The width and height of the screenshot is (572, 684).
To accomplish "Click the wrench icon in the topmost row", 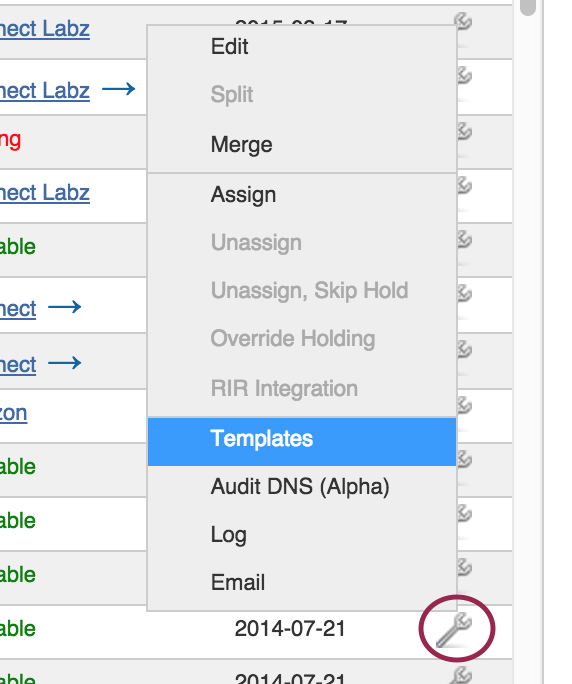I will tap(463, 20).
